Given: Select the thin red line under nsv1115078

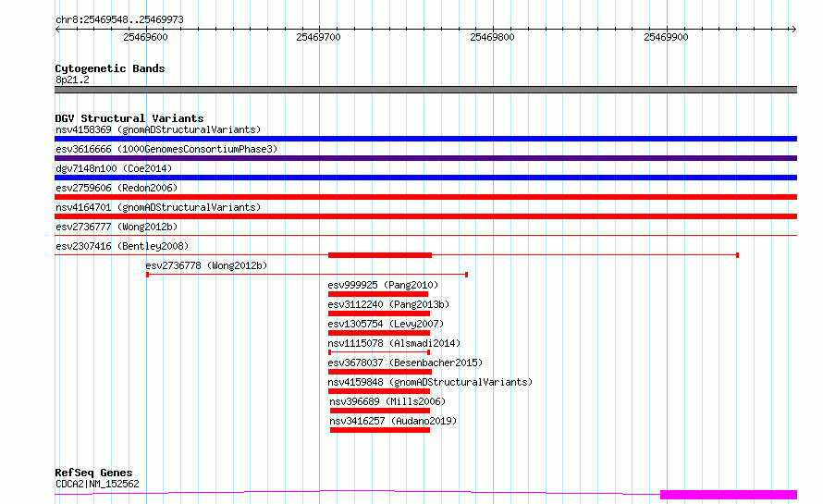Looking at the screenshot, I should 379,352.
